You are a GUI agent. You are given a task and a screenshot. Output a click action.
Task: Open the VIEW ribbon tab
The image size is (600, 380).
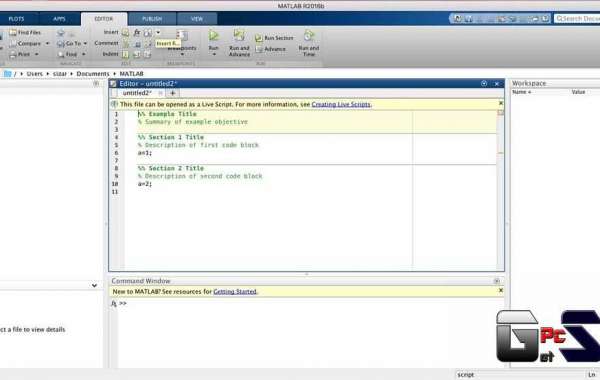click(197, 19)
